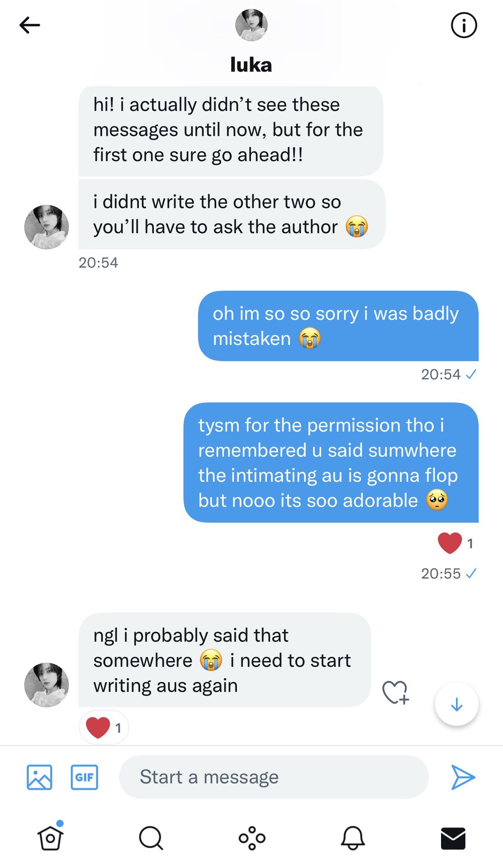Send the message with paper plane

pos(463,777)
